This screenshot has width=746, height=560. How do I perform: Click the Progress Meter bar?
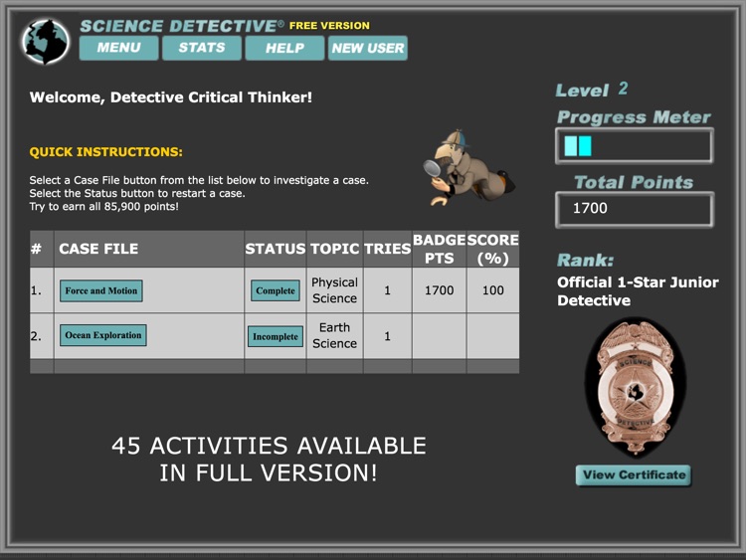[x=635, y=146]
